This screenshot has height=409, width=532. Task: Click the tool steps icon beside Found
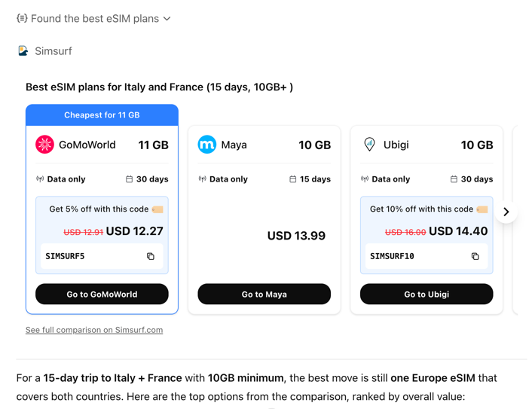tap(22, 18)
